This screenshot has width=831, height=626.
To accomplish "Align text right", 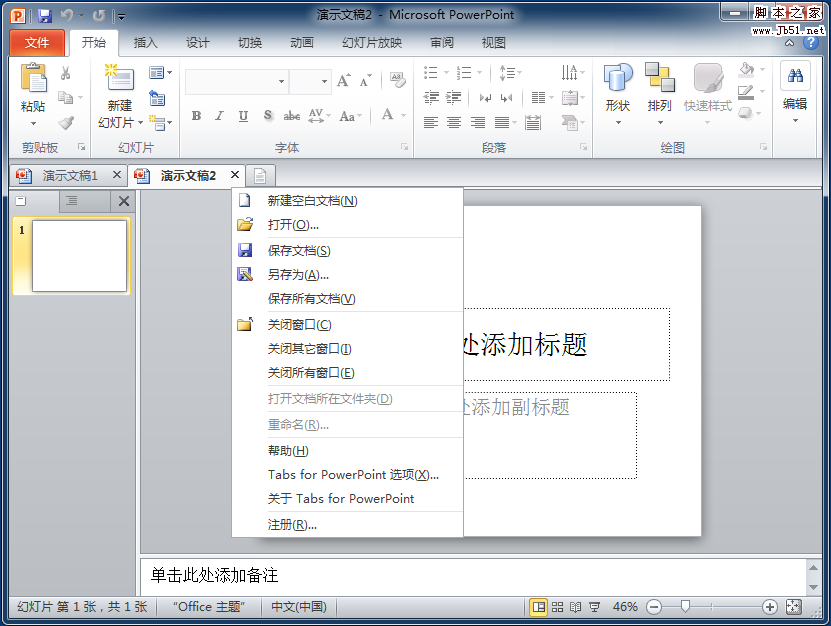I will (478, 123).
